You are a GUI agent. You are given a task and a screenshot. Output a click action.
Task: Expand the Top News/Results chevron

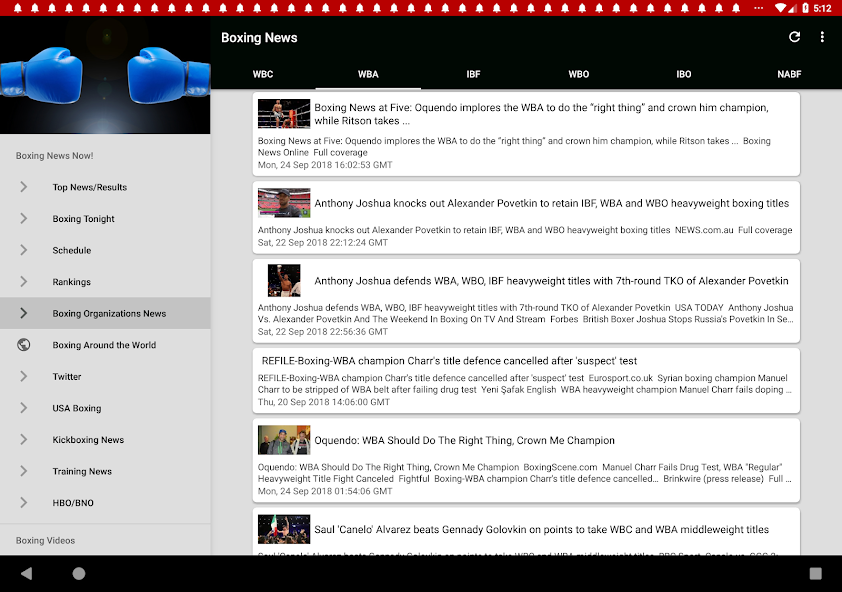[x=24, y=187]
